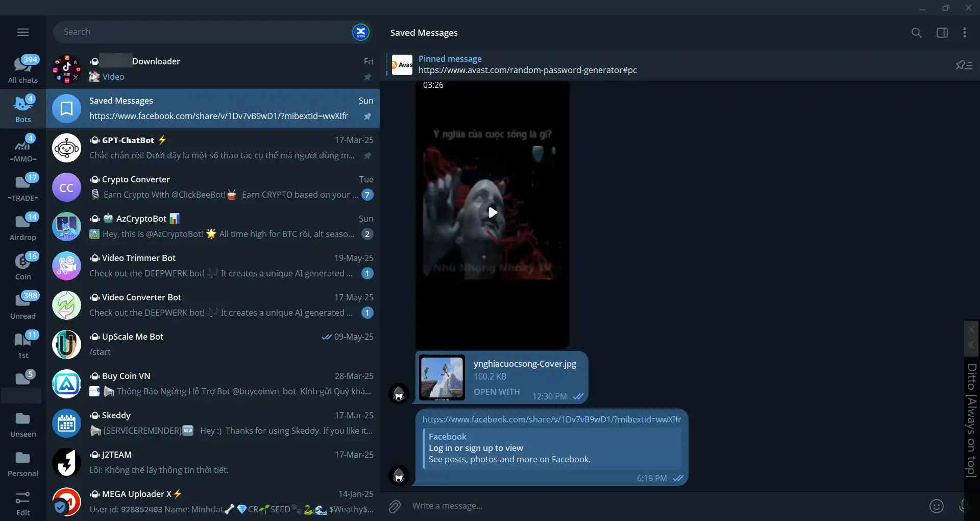Click the paperclip attach file icon

click(395, 506)
